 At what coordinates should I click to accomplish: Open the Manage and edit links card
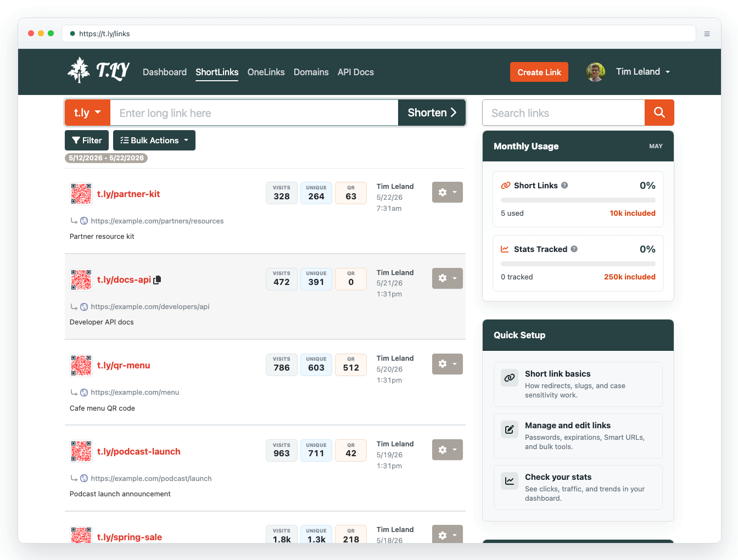[578, 436]
